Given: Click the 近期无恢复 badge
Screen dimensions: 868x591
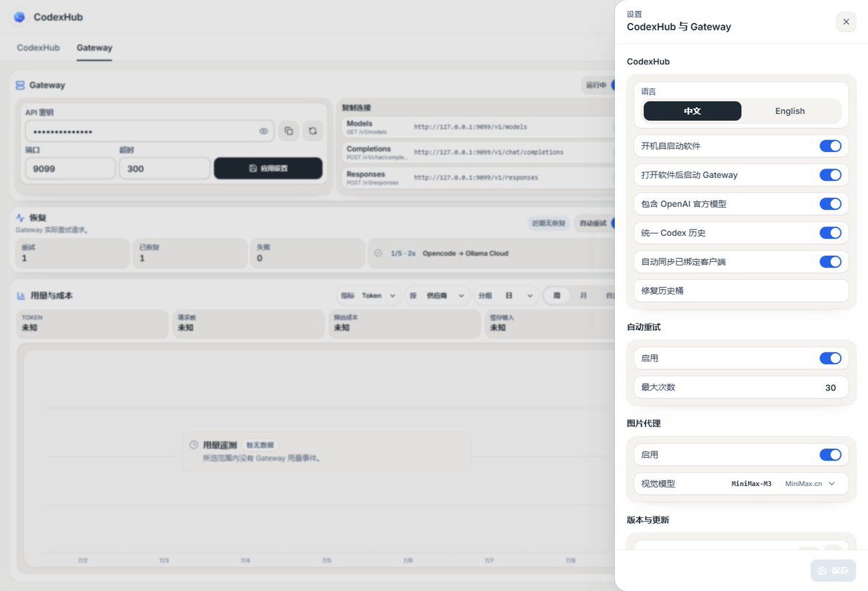Looking at the screenshot, I should click(x=549, y=224).
